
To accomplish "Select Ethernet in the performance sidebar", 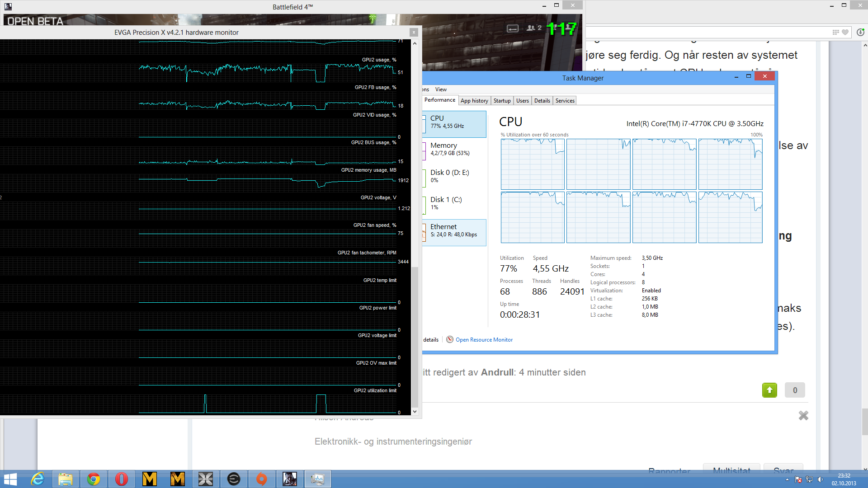I will [x=454, y=232].
